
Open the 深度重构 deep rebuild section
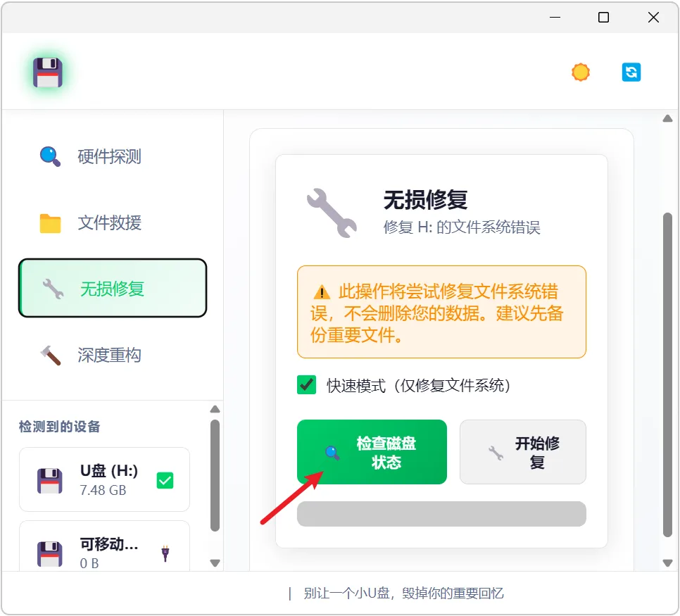[113, 355]
